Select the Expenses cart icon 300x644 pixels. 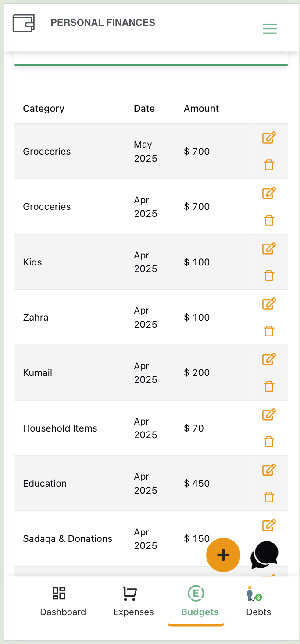coord(129,594)
